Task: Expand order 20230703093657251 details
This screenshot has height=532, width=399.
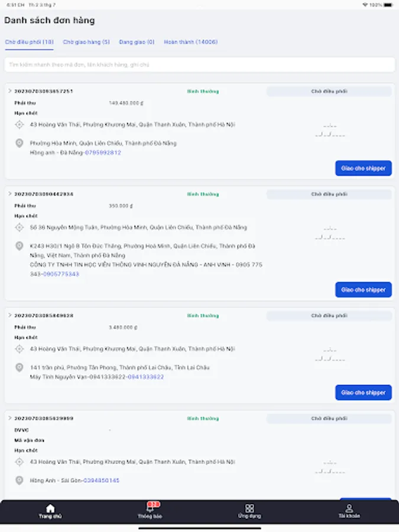Action: (x=9, y=91)
